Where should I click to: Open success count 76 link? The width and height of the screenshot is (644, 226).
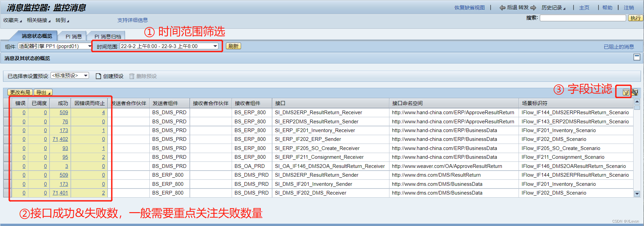point(65,122)
